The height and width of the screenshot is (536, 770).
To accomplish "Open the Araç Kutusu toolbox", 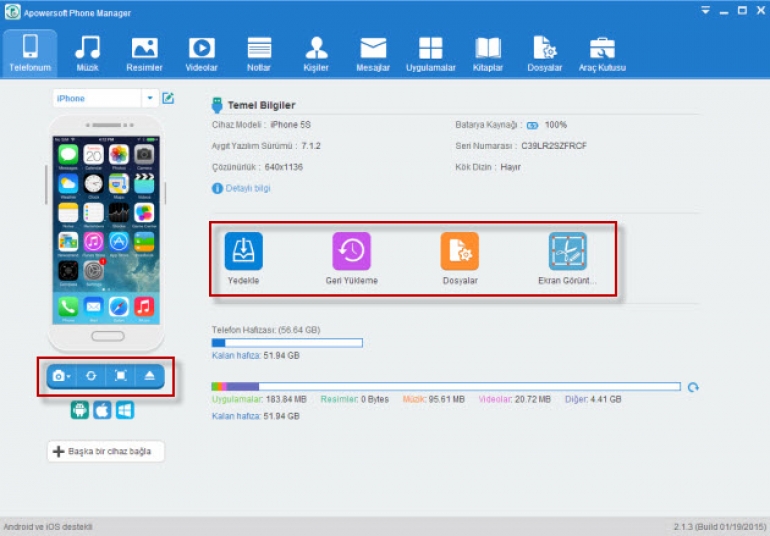I will pos(602,53).
